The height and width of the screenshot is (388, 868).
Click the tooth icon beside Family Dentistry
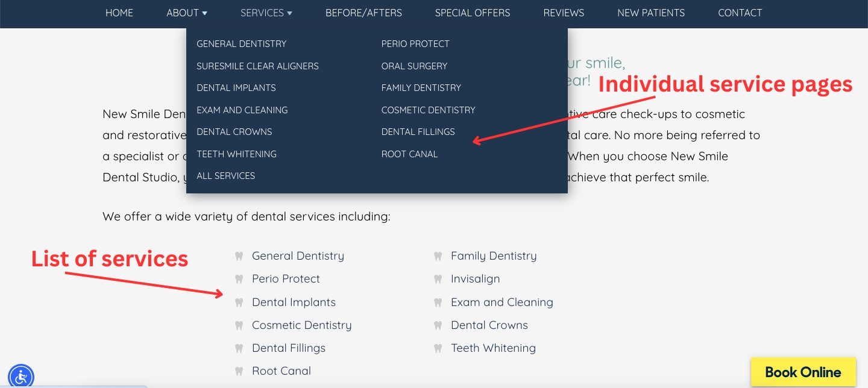438,255
